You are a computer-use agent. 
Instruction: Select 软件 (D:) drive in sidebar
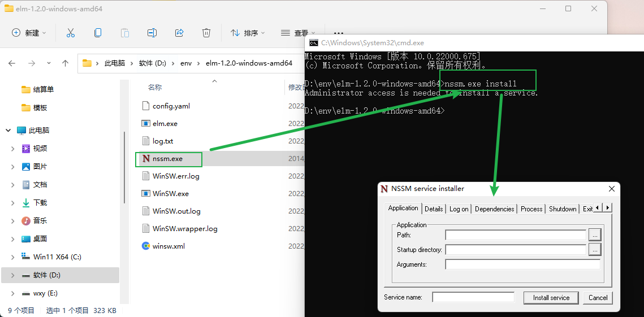click(60, 275)
